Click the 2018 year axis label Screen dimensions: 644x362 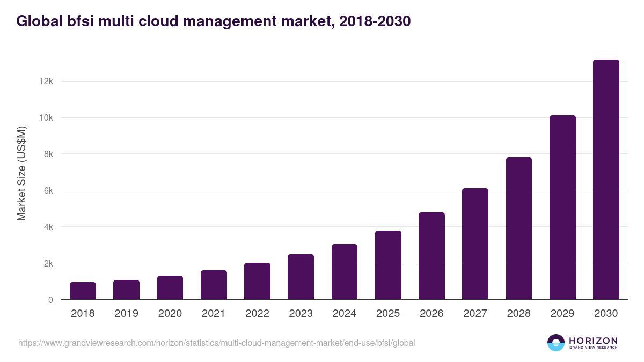coord(83,314)
